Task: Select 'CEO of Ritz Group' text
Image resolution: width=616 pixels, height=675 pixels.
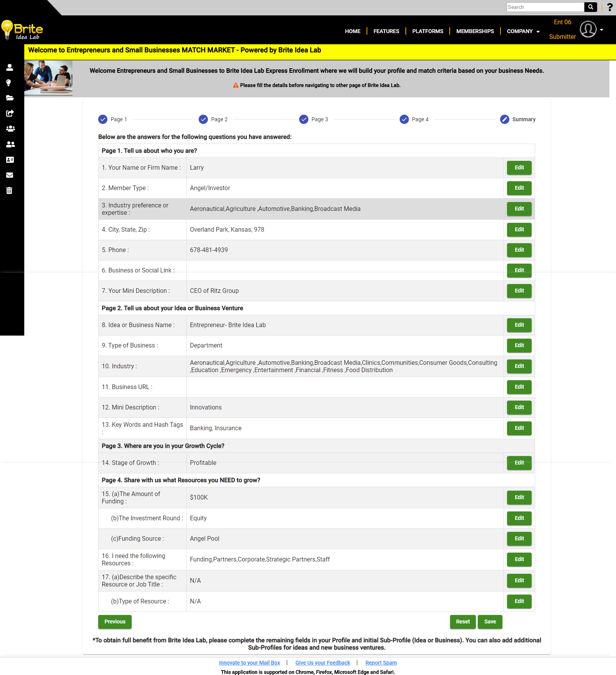Action: pos(214,291)
